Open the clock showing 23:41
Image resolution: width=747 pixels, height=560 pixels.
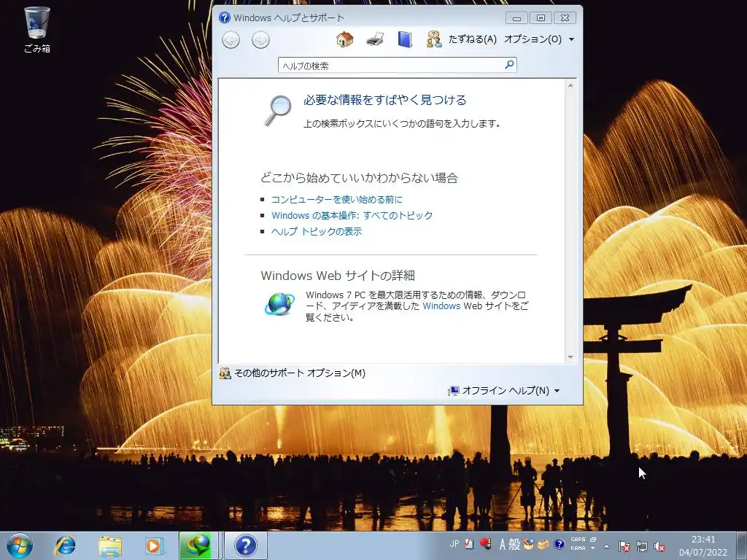click(x=703, y=546)
